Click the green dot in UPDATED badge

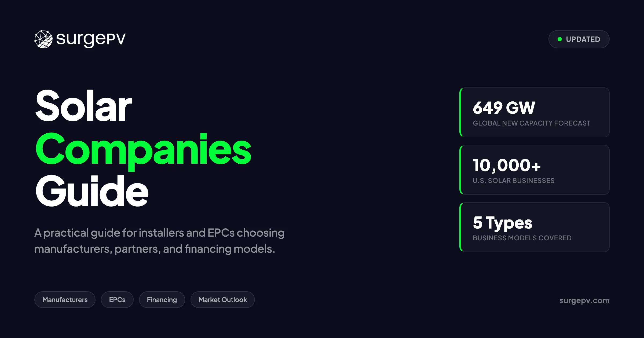click(x=559, y=39)
